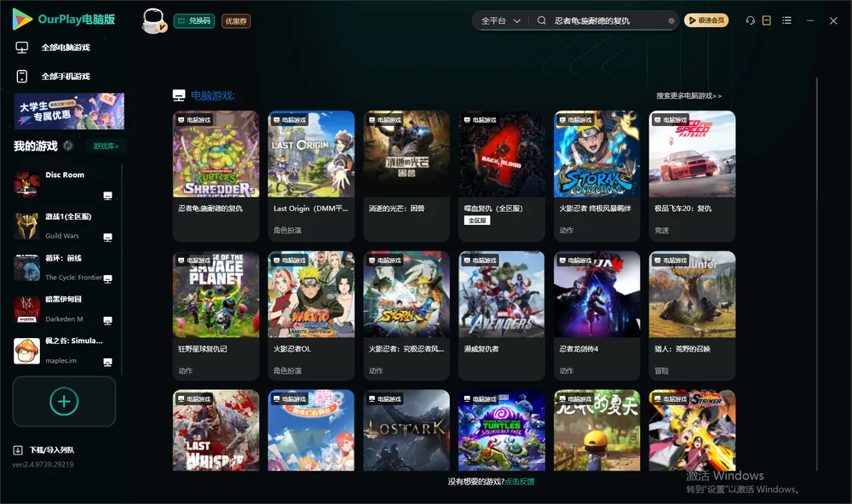Click 搜索更多电脑游戏 link
Screen dimensions: 852x504
tap(689, 96)
